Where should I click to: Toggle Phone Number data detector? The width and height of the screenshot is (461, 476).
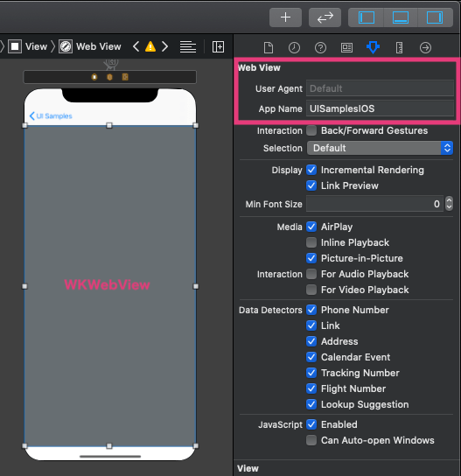[x=311, y=310]
